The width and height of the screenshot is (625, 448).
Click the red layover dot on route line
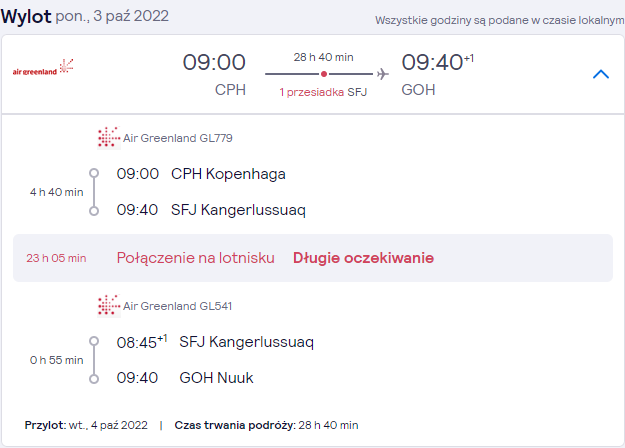[324, 74]
